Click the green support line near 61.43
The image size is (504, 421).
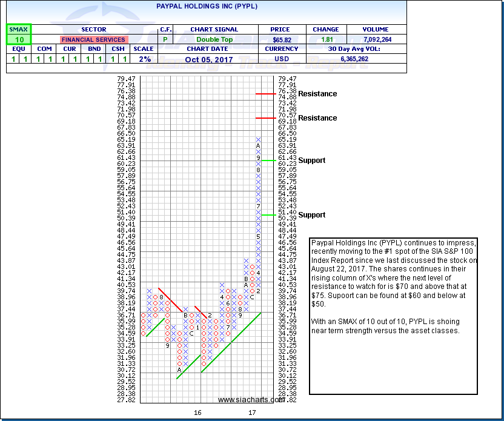pos(265,161)
